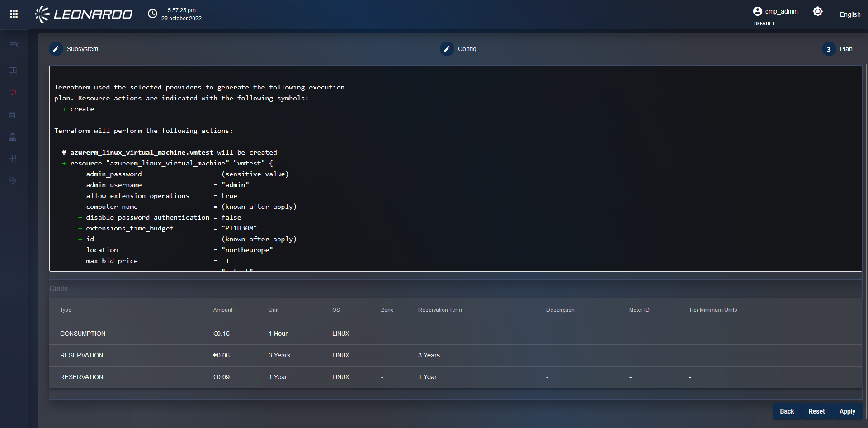Open the dashboard layout sidebar icon

click(13, 71)
